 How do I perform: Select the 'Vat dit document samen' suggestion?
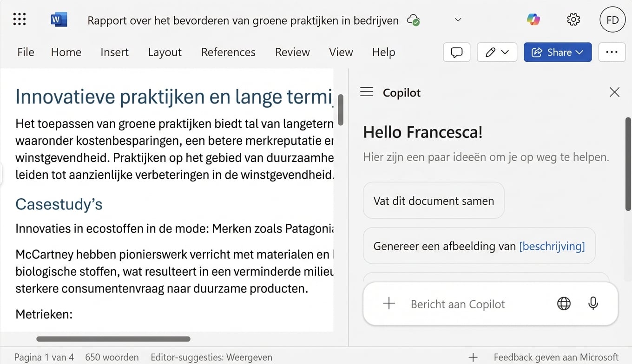[433, 200]
